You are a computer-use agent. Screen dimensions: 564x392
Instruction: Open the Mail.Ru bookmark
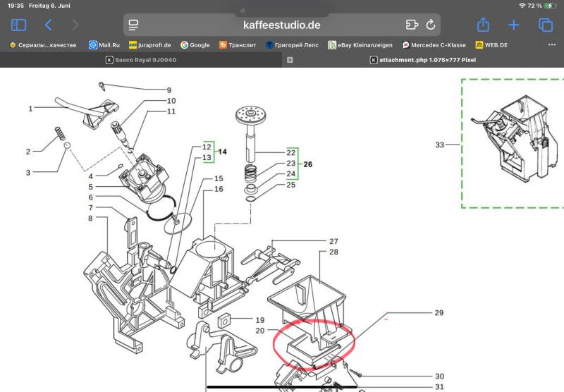coord(104,45)
